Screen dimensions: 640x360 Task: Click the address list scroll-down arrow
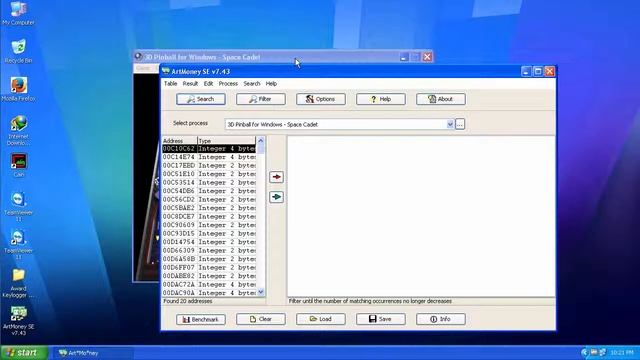pyautogui.click(x=261, y=292)
